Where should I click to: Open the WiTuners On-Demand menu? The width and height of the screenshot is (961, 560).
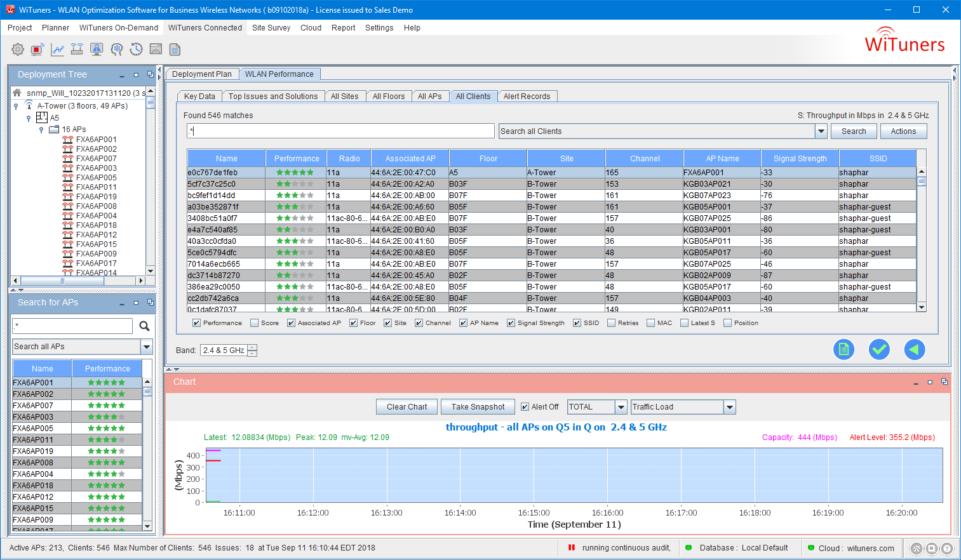point(119,28)
